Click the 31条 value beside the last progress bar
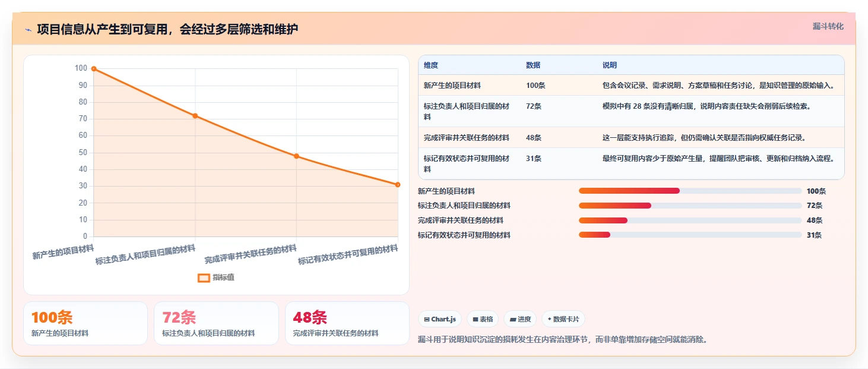868x369 pixels. tap(815, 235)
